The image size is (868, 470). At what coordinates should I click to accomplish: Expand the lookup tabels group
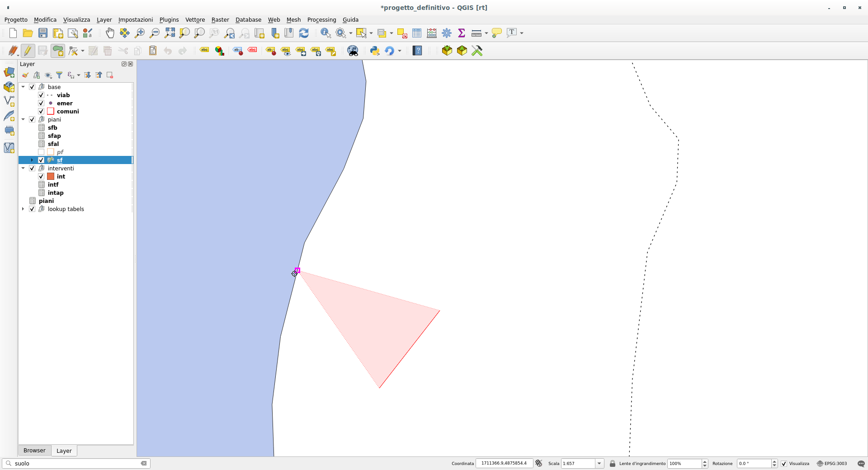[x=23, y=209]
